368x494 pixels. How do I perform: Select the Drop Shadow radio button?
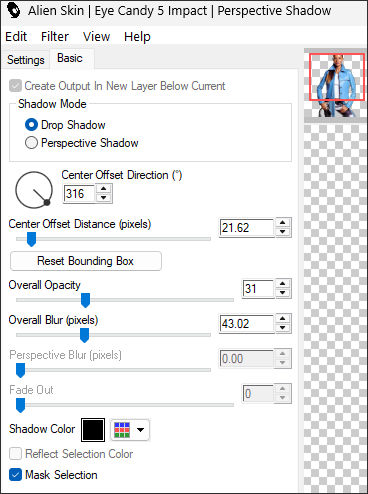click(x=31, y=125)
